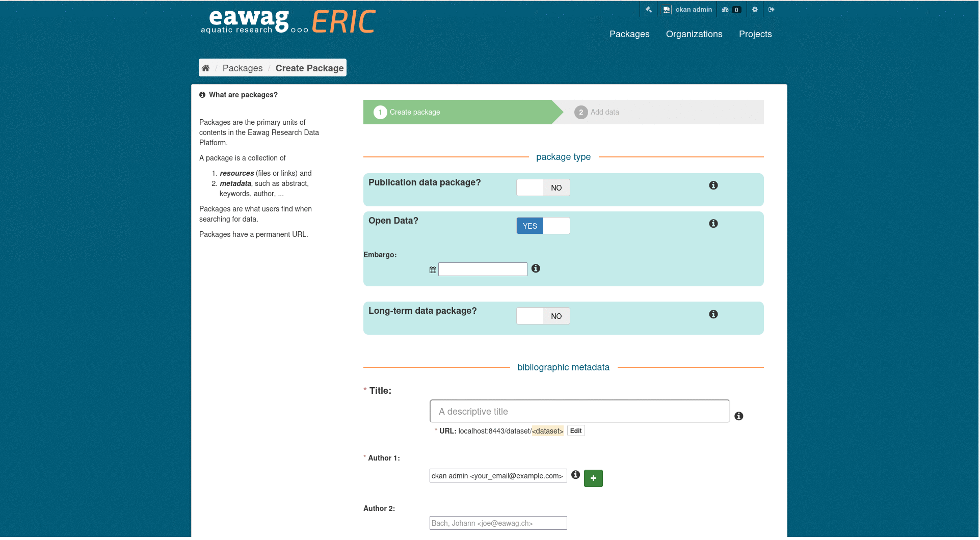Click the Embargo calendar icon
The width and height of the screenshot is (980, 540).
[433, 269]
